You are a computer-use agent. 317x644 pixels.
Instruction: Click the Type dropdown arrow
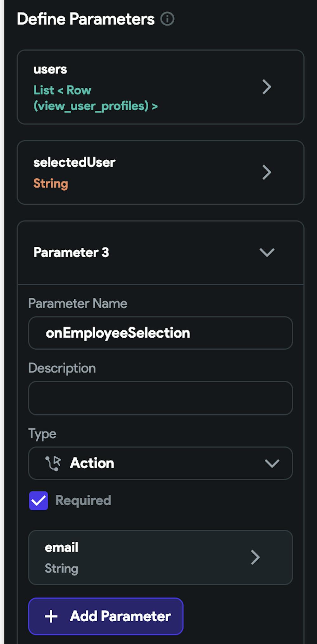click(x=272, y=463)
